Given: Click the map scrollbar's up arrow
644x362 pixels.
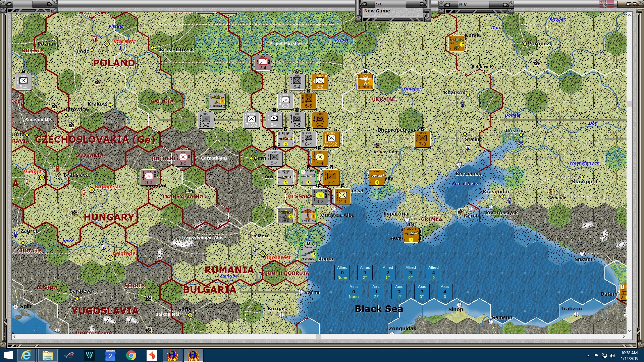Looking at the screenshot, I should tap(629, 14).
